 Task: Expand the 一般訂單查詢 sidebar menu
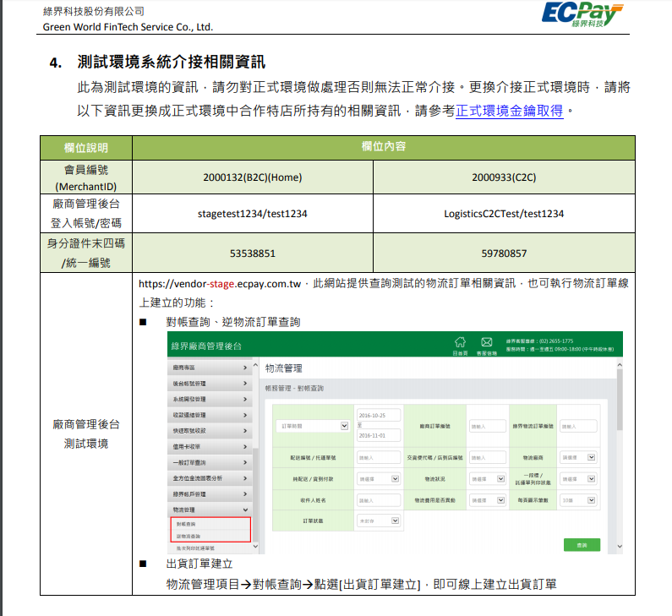(209, 463)
